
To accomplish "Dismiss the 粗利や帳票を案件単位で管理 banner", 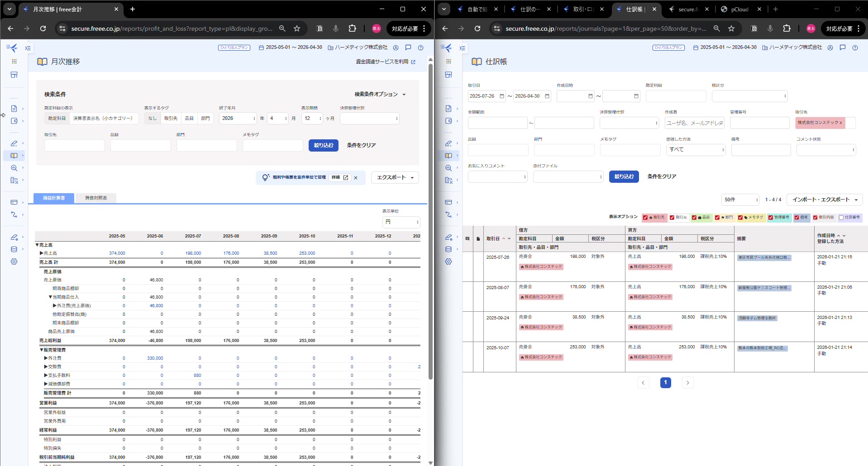I will 356,178.
